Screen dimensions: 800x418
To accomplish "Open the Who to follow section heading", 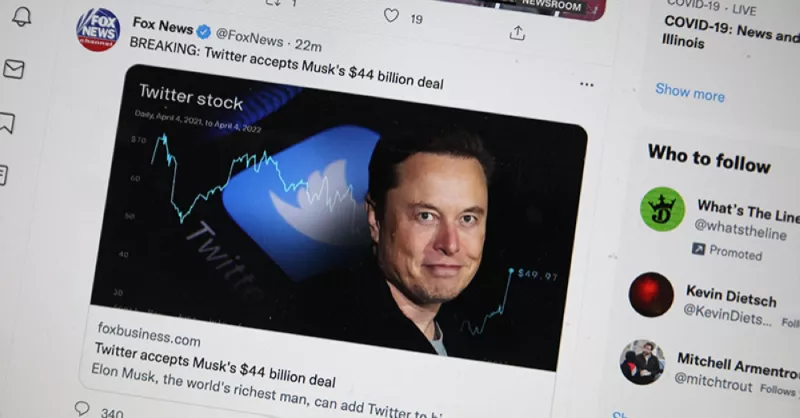I will pos(709,159).
